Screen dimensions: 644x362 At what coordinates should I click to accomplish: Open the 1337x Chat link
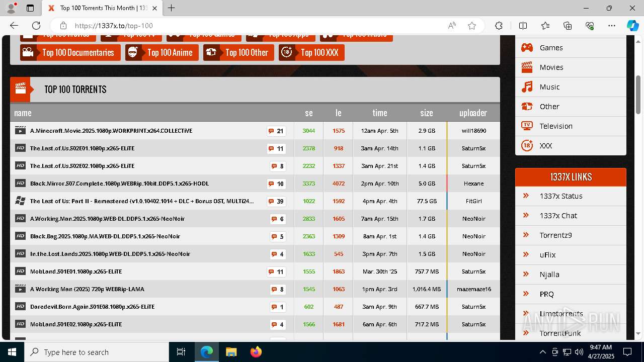click(558, 216)
